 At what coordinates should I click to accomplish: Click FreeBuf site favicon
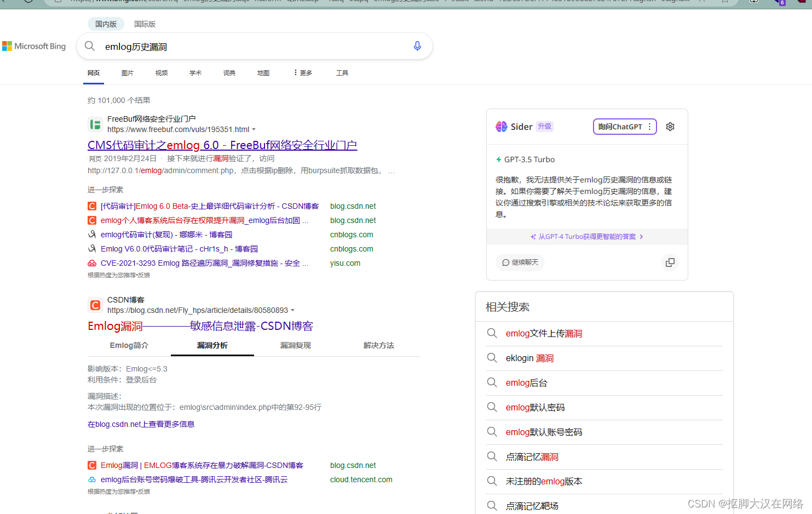click(95, 124)
